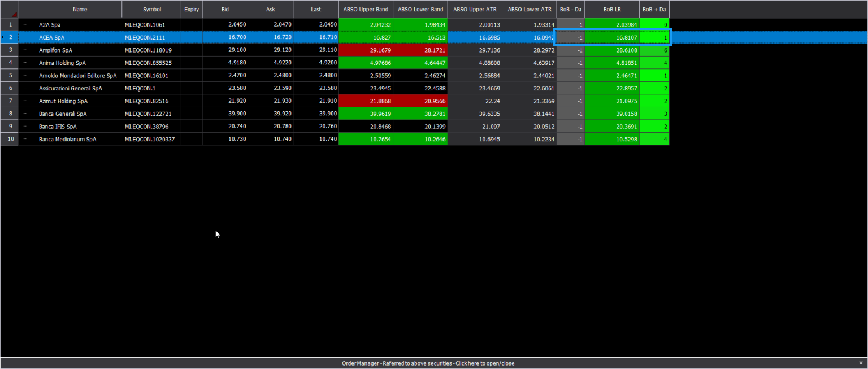868x369 pixels.
Task: Expand the Order Manager double-chevron icon
Action: [x=860, y=363]
